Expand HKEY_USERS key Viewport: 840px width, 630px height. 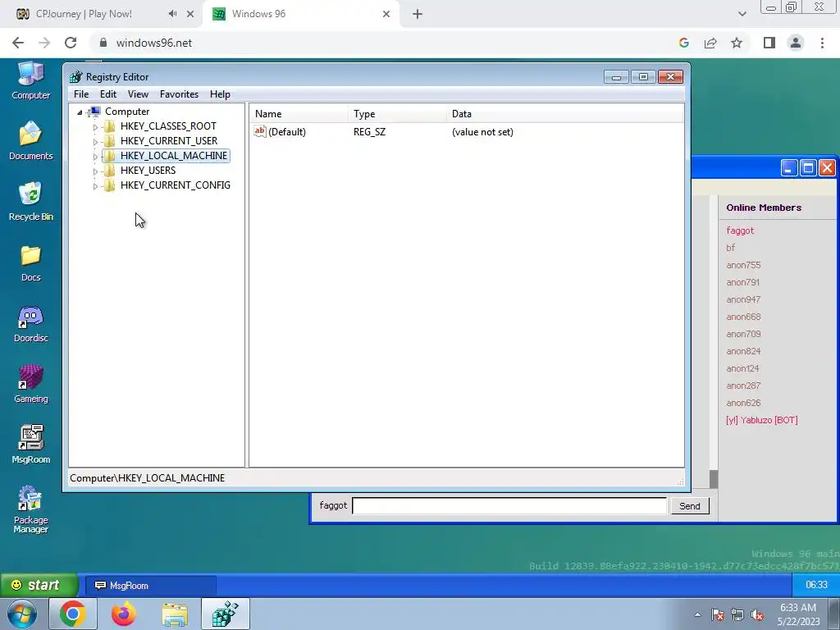95,171
